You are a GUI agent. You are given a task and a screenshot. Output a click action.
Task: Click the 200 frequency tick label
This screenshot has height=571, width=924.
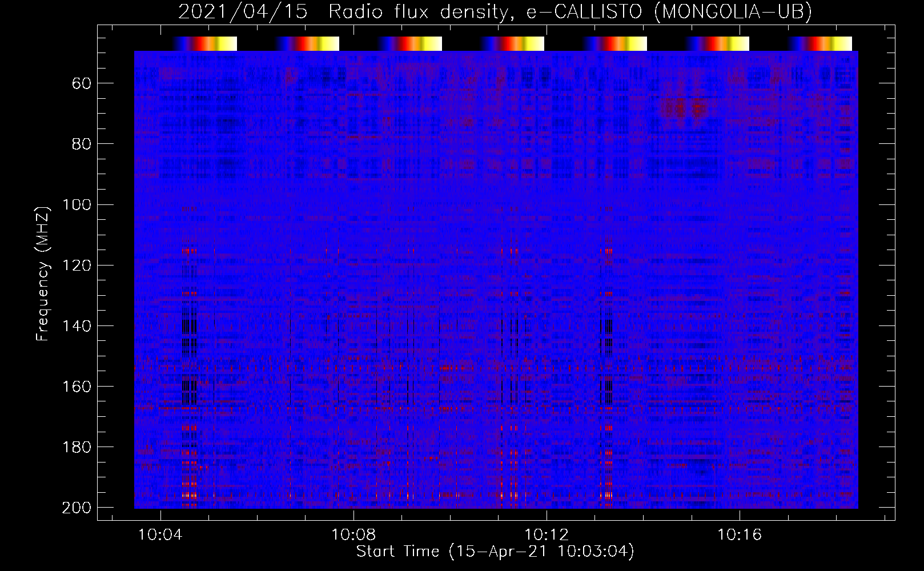click(x=77, y=508)
